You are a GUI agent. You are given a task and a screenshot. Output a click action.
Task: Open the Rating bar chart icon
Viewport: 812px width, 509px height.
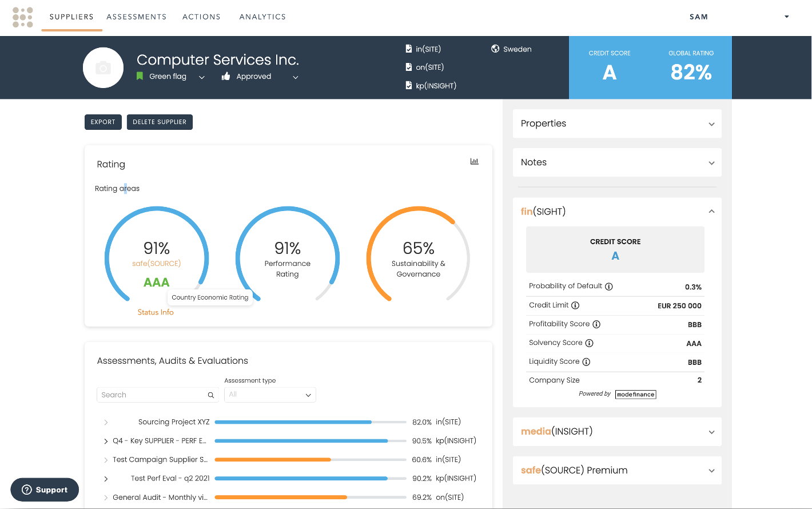coord(474,161)
